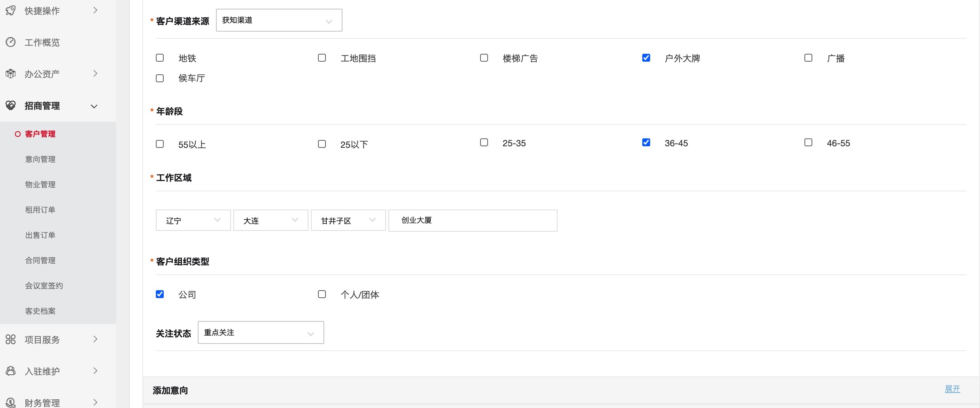Open the 辽宁 province dropdown
Viewport: 980px width, 408px height.
click(x=193, y=221)
